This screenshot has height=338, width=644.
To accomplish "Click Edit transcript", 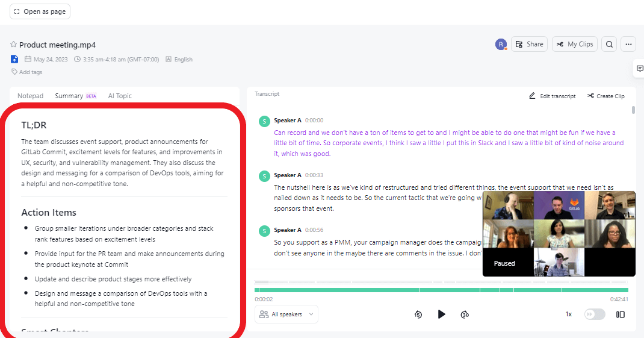I will tap(553, 96).
